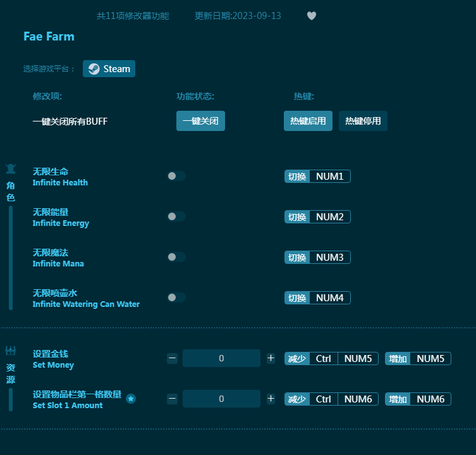476x455 pixels.
Task: Click NUM5 key of Set Money increase hotkey
Action: click(430, 359)
